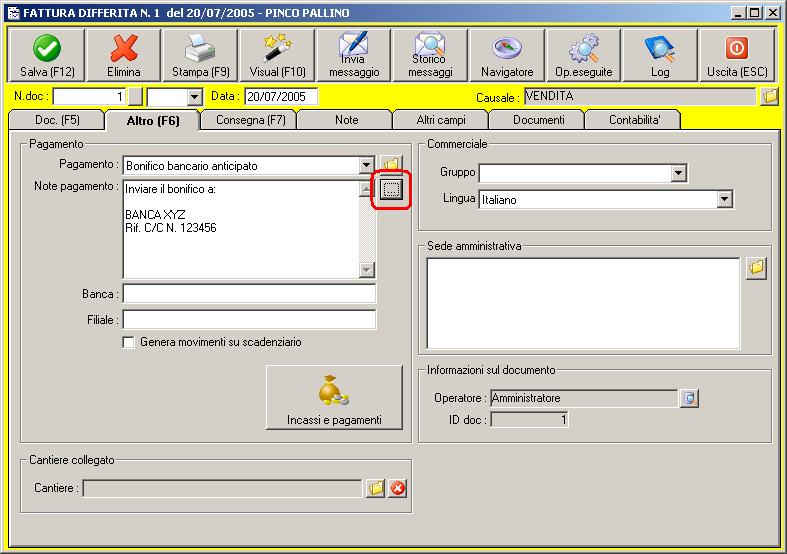The image size is (787, 554).
Task: Browse Cantiere with folder icon
Action: pyautogui.click(x=375, y=488)
